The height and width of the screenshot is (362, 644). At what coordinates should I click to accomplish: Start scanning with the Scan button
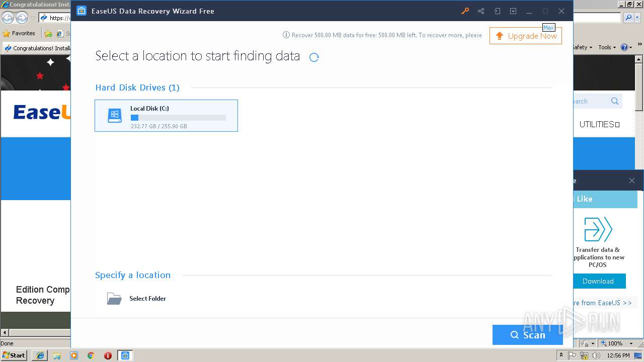(x=527, y=335)
